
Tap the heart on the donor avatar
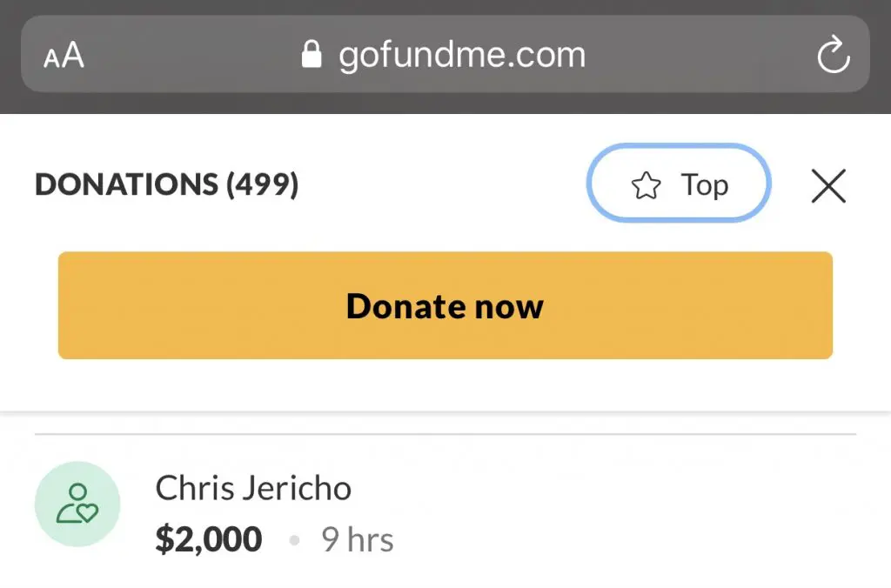[x=88, y=513]
